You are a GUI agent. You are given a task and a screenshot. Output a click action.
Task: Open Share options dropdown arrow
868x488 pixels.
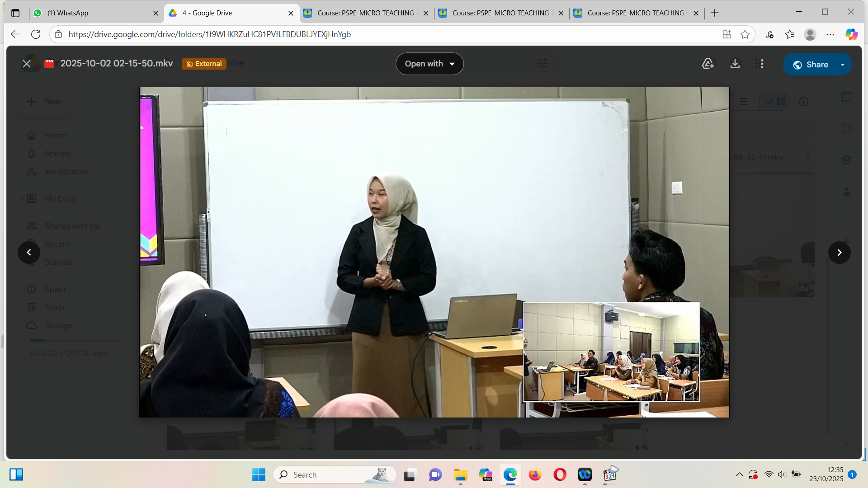tap(843, 65)
